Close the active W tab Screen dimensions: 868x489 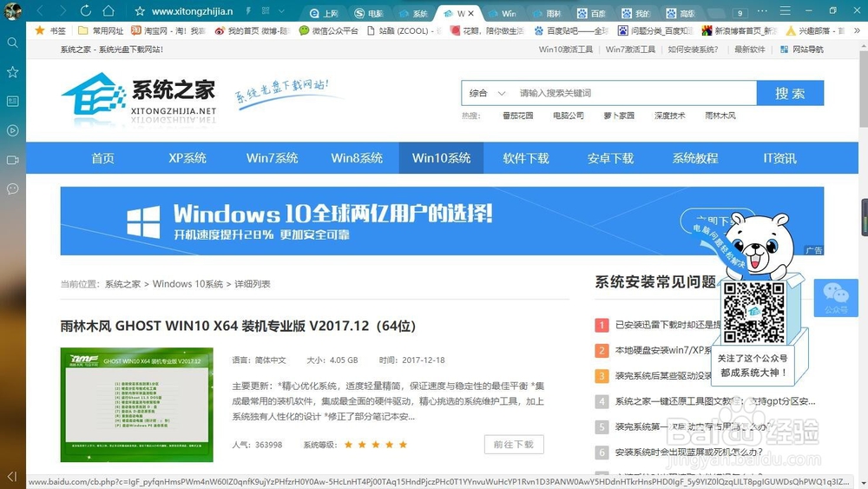click(x=471, y=13)
